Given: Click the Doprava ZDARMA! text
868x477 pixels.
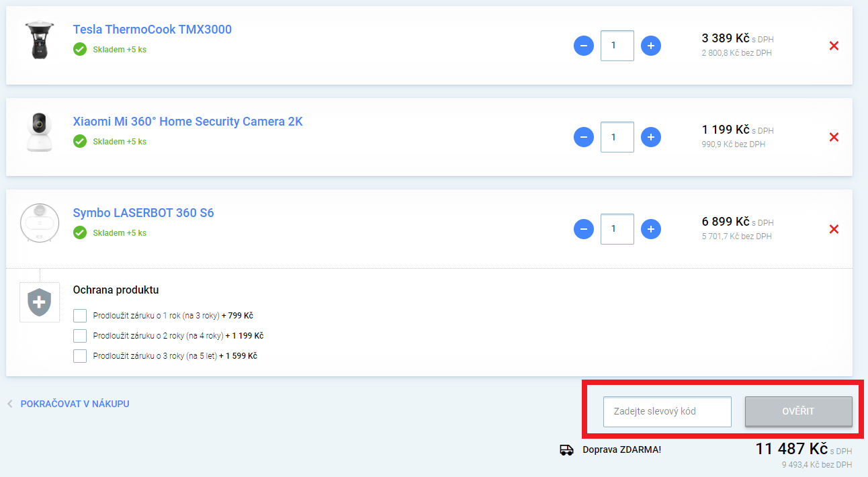Looking at the screenshot, I should point(622,449).
